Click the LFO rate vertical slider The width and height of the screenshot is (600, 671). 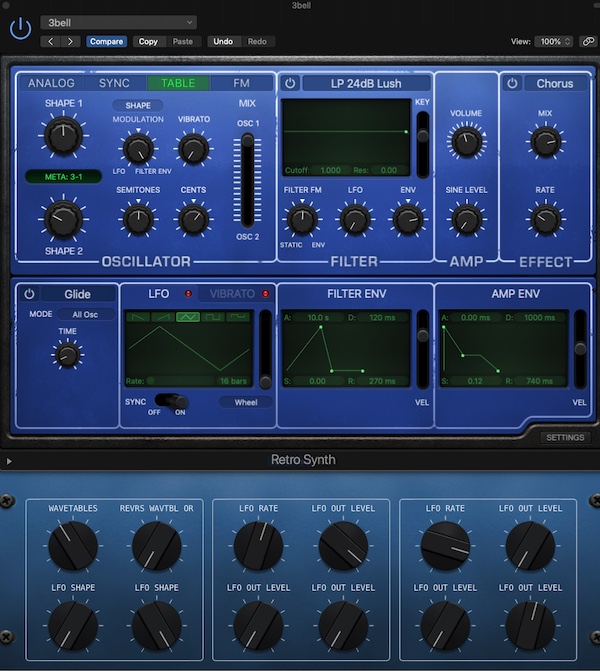[265, 349]
